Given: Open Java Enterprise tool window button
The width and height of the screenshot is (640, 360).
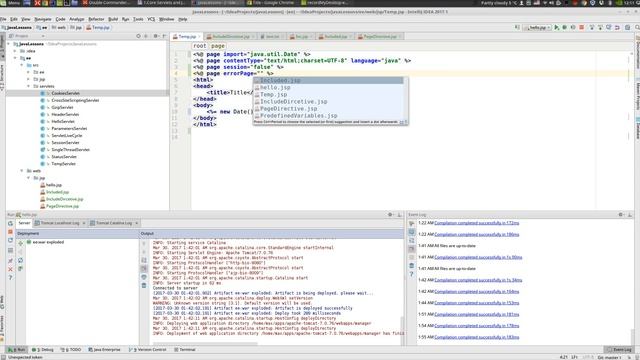Looking at the screenshot, I should pos(104,349).
